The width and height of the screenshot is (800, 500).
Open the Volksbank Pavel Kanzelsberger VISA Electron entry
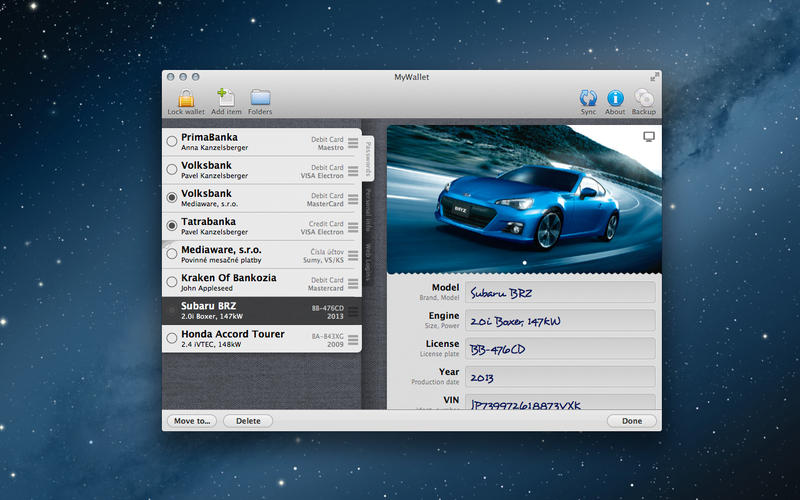coord(262,170)
